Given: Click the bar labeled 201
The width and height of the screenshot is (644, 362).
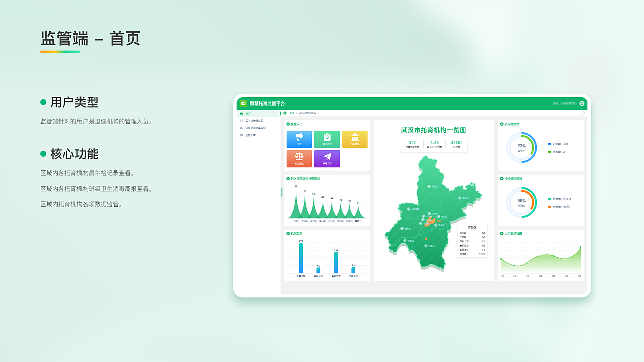Looking at the screenshot, I should [301, 258].
